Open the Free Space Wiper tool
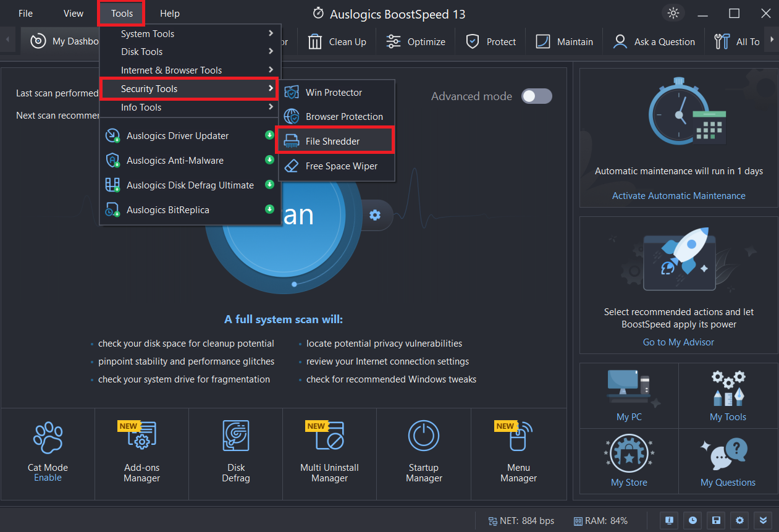 pyautogui.click(x=336, y=166)
